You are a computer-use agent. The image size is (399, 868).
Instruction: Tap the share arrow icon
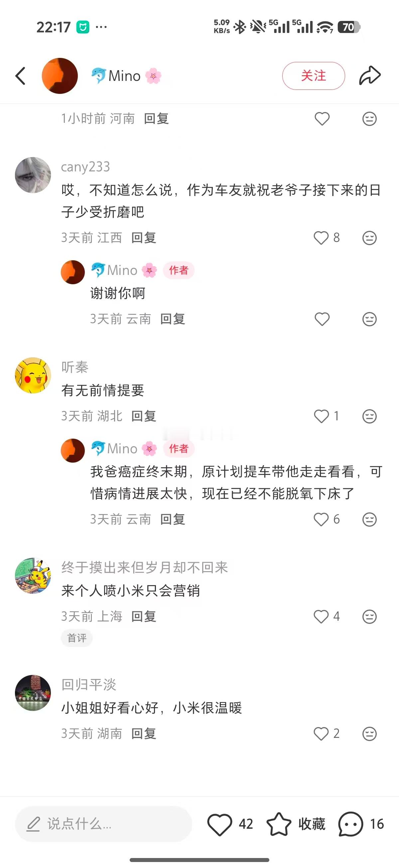coord(370,76)
